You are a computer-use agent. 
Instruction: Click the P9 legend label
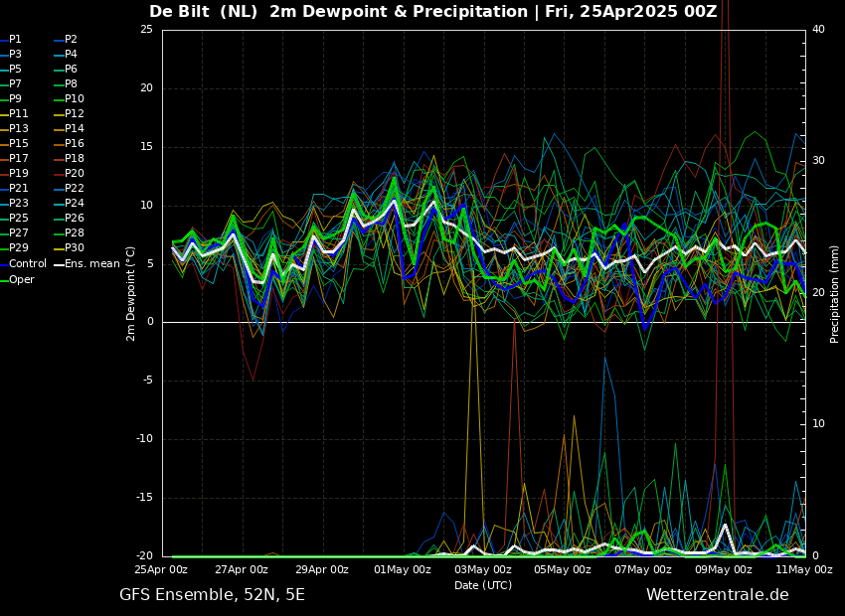point(11,99)
